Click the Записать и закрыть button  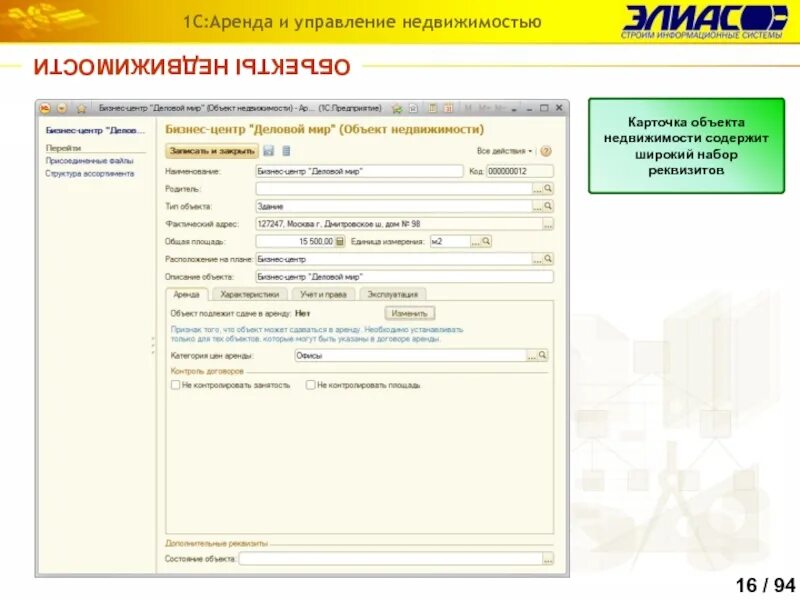(212, 151)
